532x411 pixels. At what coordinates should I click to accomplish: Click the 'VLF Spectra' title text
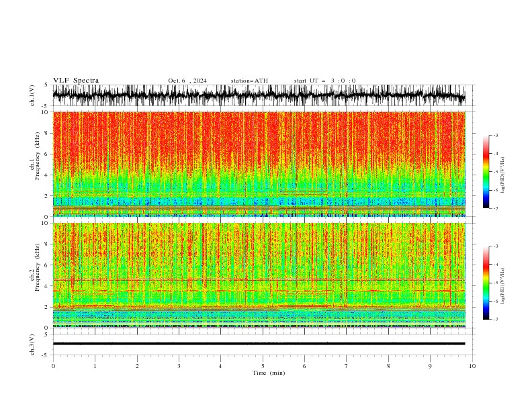tap(76, 81)
